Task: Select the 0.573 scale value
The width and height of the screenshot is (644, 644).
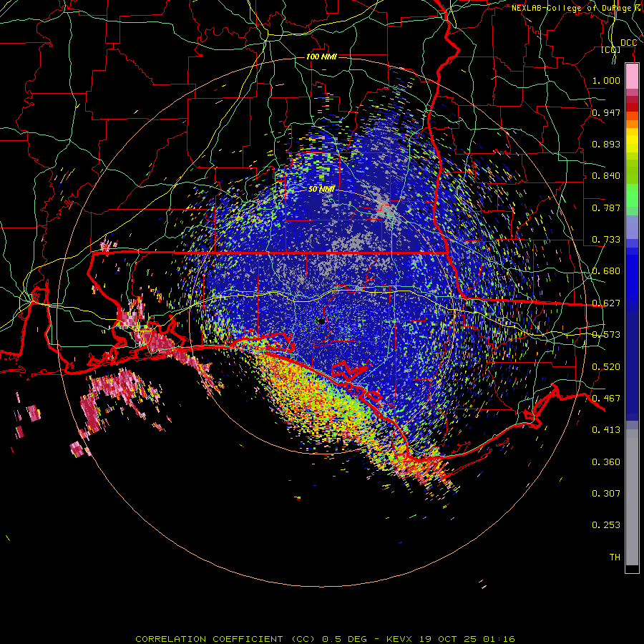Action: (606, 335)
